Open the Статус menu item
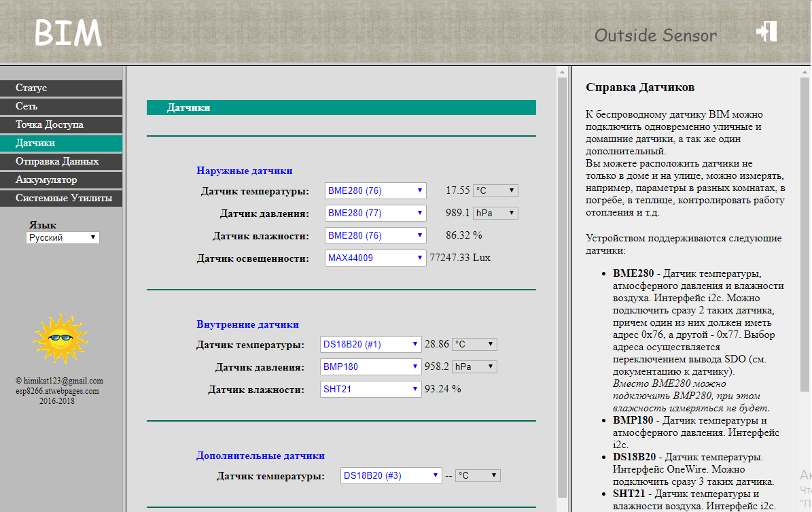 pos(61,88)
